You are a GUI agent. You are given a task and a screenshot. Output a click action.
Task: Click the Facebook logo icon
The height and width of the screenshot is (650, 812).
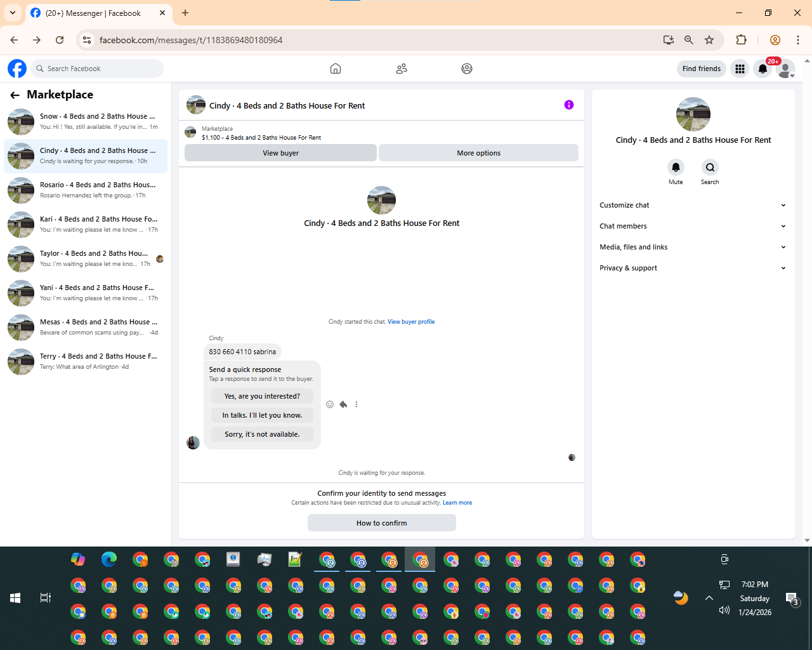point(17,69)
